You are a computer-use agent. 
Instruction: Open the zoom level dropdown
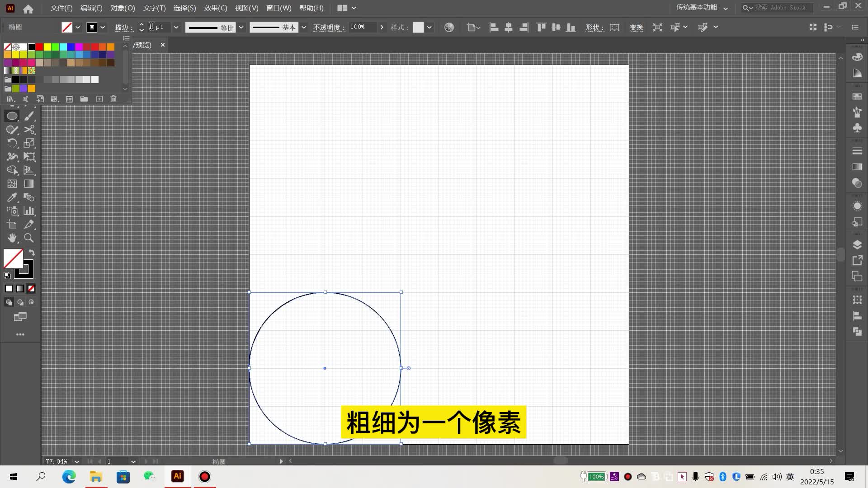[x=76, y=461]
